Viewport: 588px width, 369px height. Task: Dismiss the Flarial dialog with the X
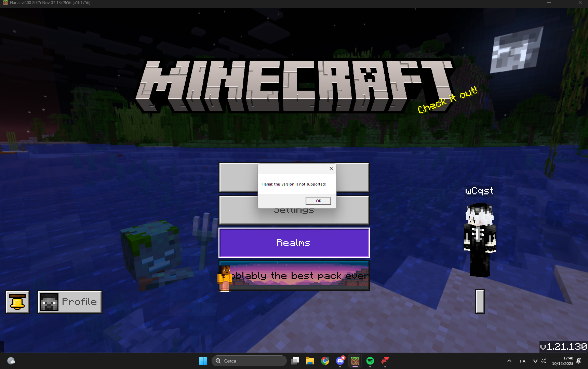[x=331, y=168]
